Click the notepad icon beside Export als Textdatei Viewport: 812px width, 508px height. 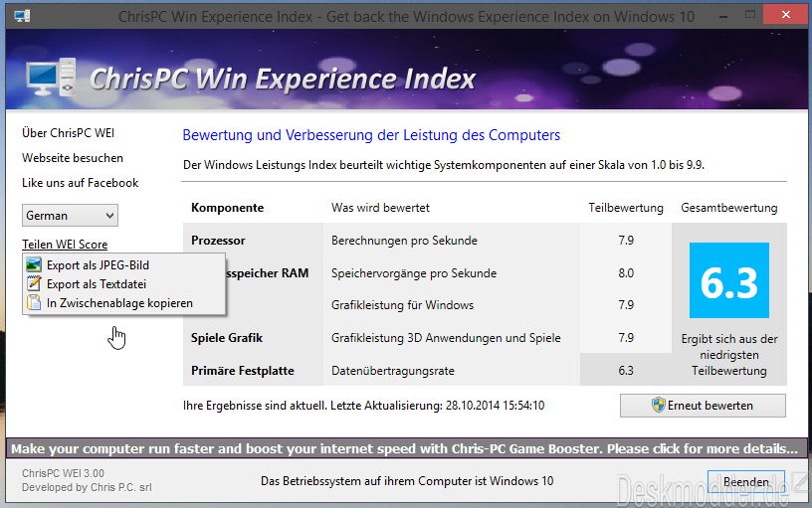pyautogui.click(x=34, y=283)
